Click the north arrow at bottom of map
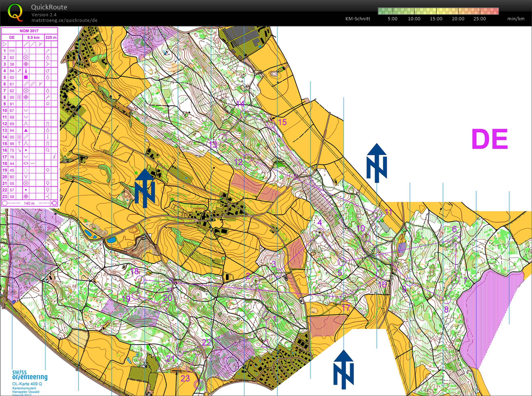532x396 pixels. [x=344, y=369]
